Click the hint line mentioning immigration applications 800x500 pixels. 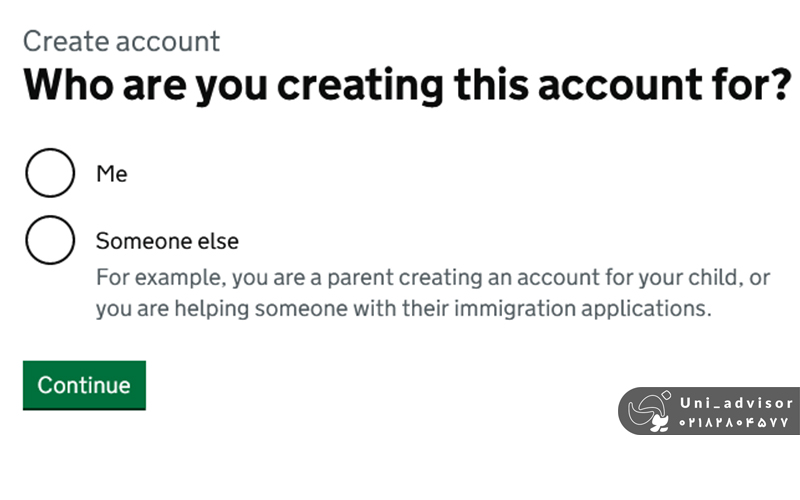(403, 308)
